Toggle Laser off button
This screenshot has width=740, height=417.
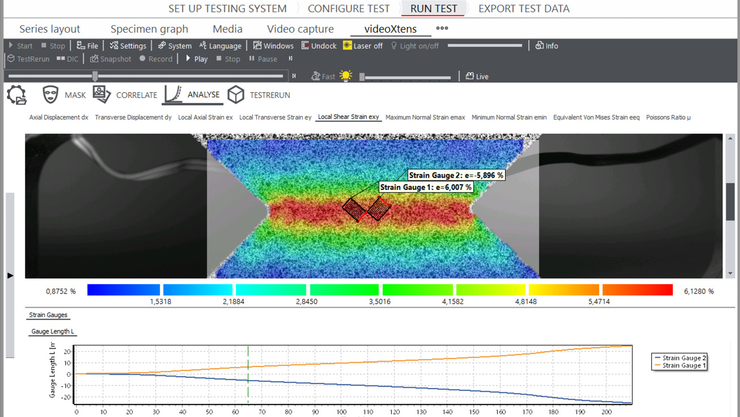(x=362, y=46)
